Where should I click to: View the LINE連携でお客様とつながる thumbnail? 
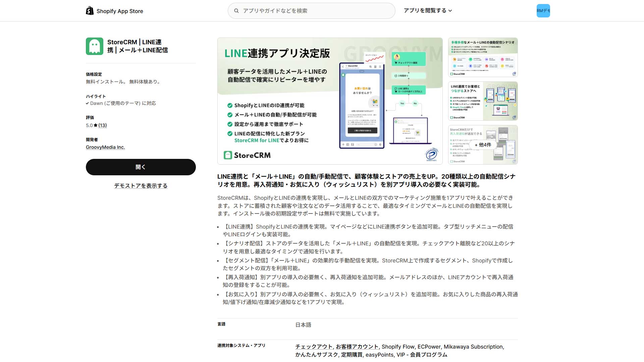(x=483, y=101)
